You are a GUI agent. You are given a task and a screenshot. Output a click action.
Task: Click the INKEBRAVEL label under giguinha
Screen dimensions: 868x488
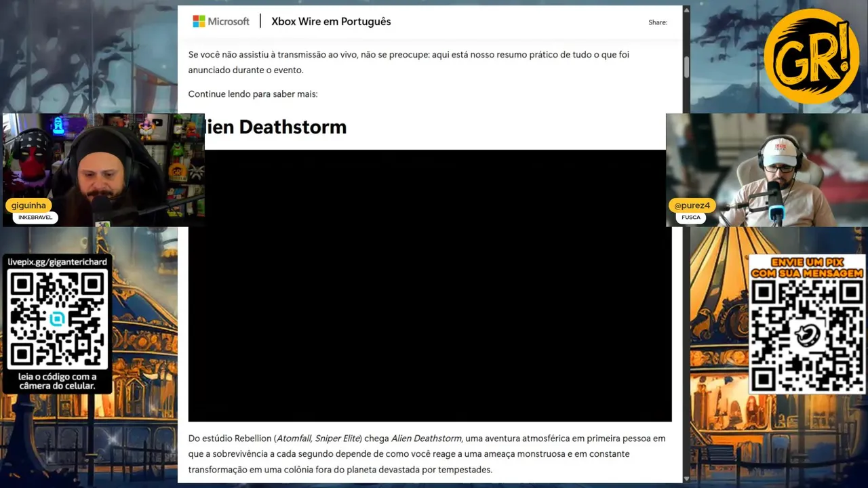[35, 218]
